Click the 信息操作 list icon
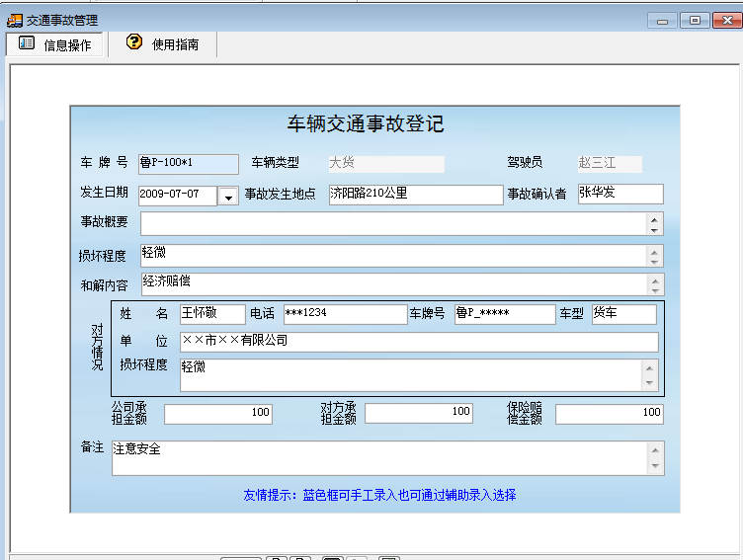Screen dimensions: 743x560 [x=27, y=43]
